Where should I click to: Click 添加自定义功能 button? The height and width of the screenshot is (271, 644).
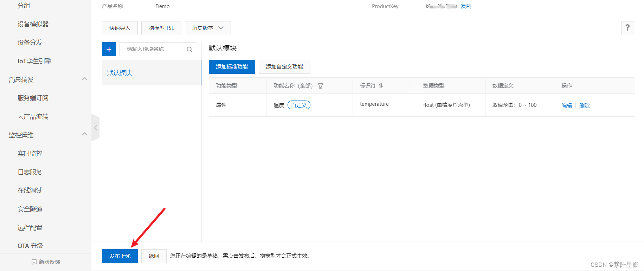tap(284, 67)
